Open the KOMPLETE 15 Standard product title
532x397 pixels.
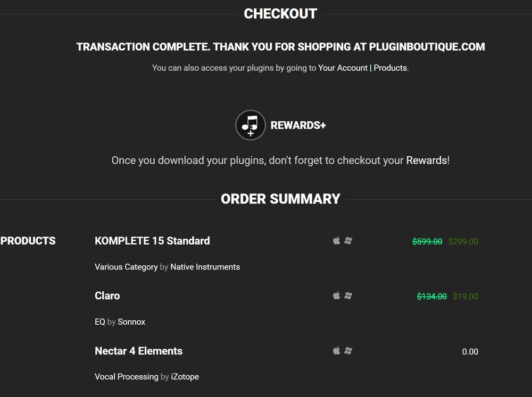(152, 241)
